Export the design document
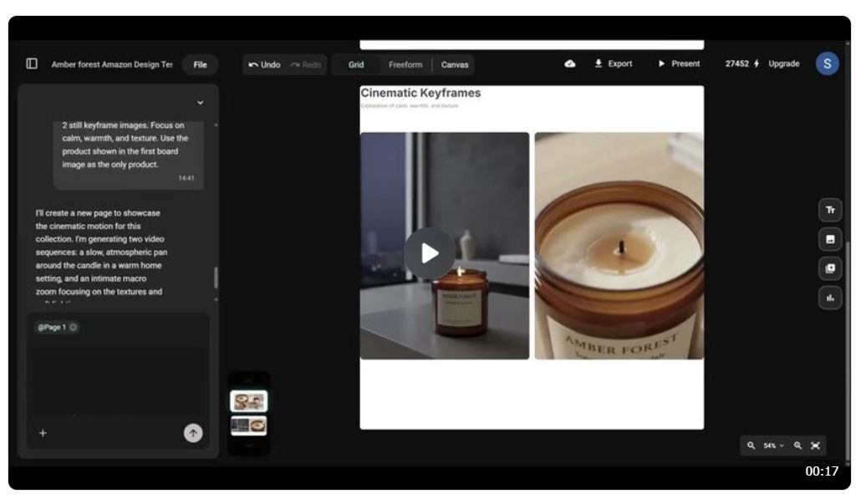Viewport: 866px width, 504px height. (614, 64)
